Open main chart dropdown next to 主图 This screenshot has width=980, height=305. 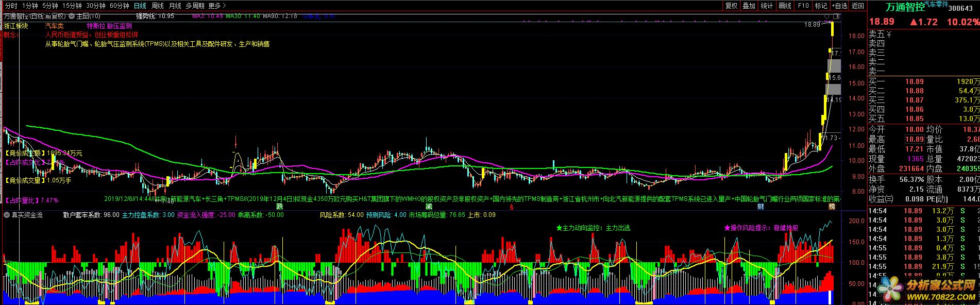(x=72, y=16)
